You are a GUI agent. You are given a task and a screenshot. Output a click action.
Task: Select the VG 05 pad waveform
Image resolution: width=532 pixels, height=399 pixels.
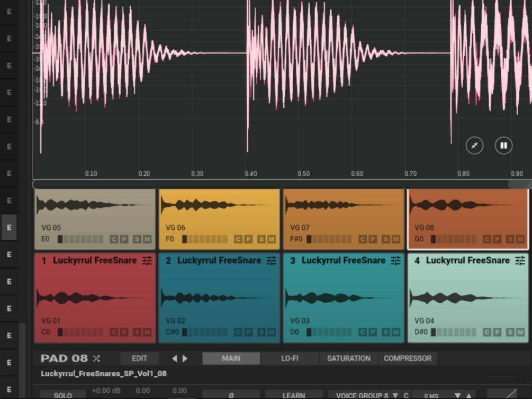(92, 205)
